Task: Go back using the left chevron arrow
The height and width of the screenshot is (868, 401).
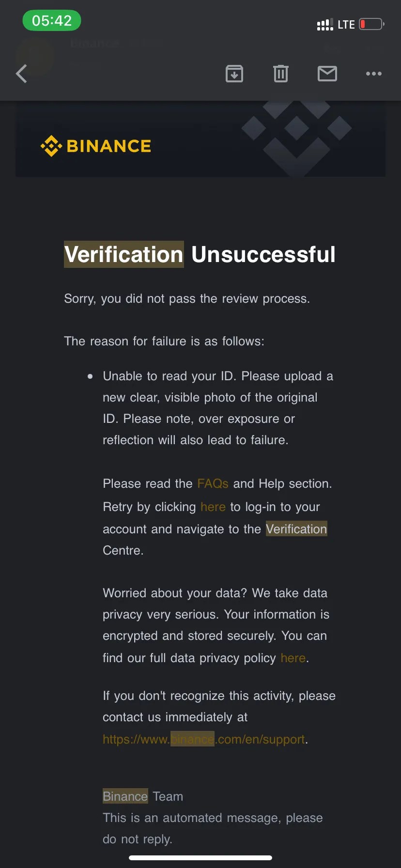Action: click(x=21, y=74)
